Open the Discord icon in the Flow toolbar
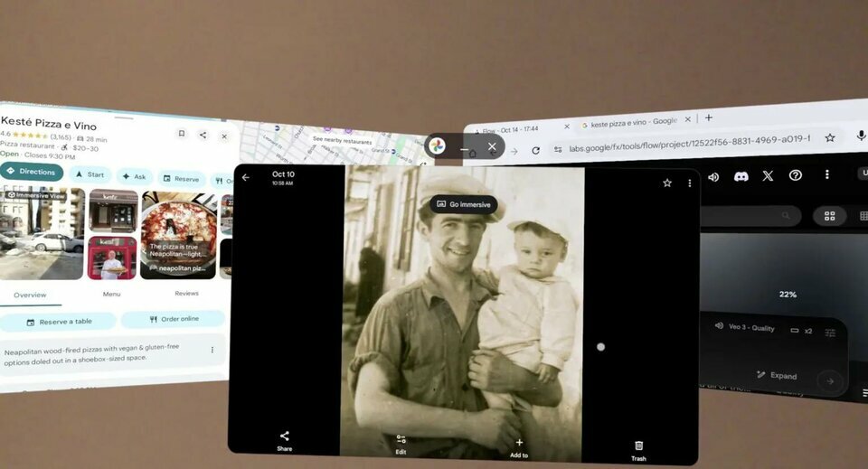 (x=741, y=176)
